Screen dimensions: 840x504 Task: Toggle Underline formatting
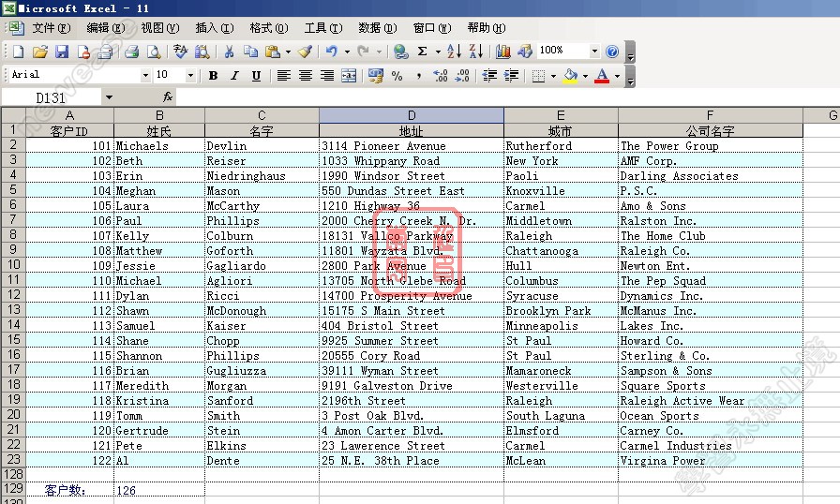point(256,76)
